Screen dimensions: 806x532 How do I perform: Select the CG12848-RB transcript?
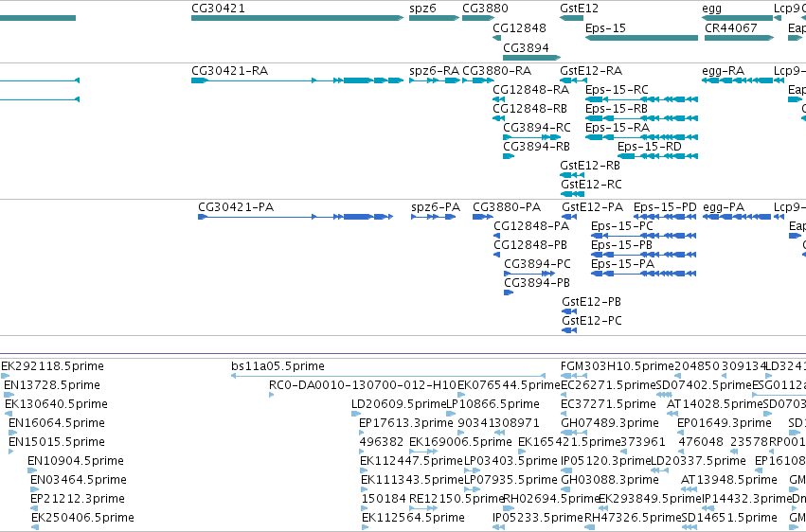coord(498,118)
